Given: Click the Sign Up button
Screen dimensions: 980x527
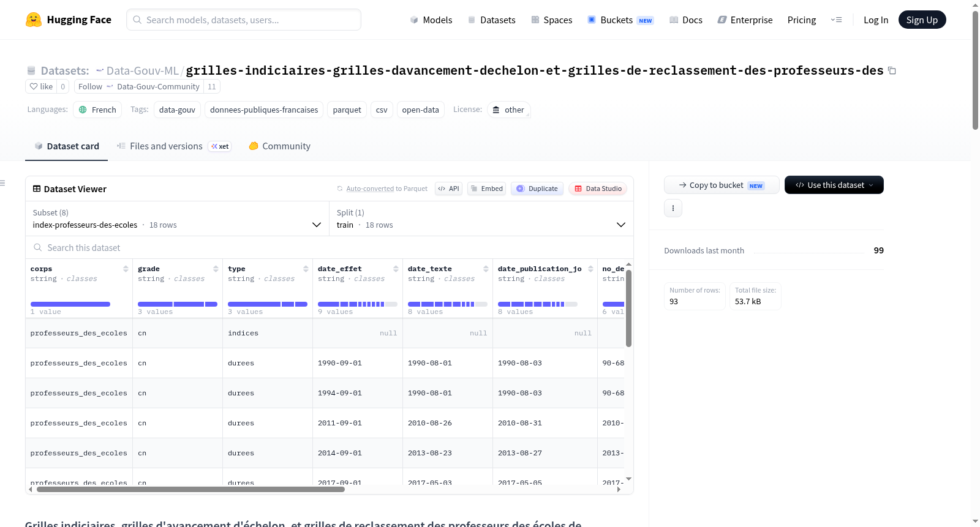Looking at the screenshot, I should [x=922, y=20].
